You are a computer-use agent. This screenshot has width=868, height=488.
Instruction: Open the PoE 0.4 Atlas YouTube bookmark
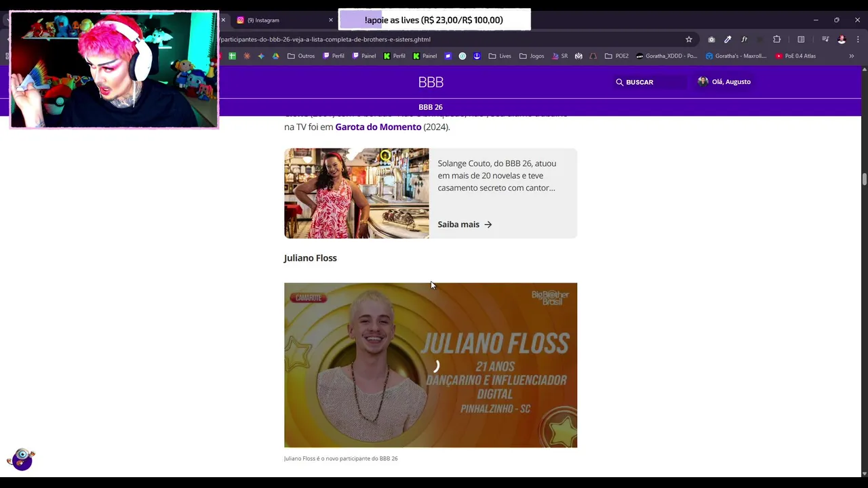(x=796, y=56)
